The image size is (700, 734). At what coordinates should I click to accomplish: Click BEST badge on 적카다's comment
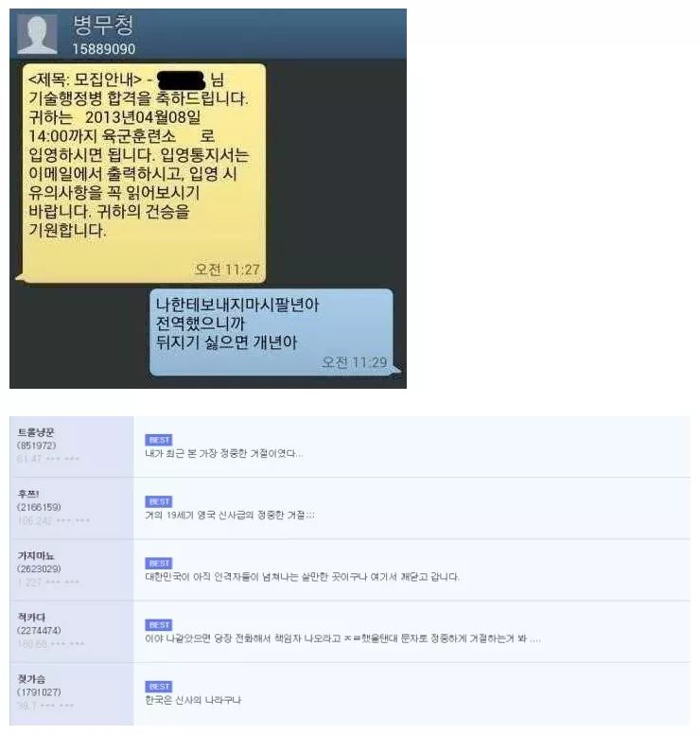pos(159,625)
